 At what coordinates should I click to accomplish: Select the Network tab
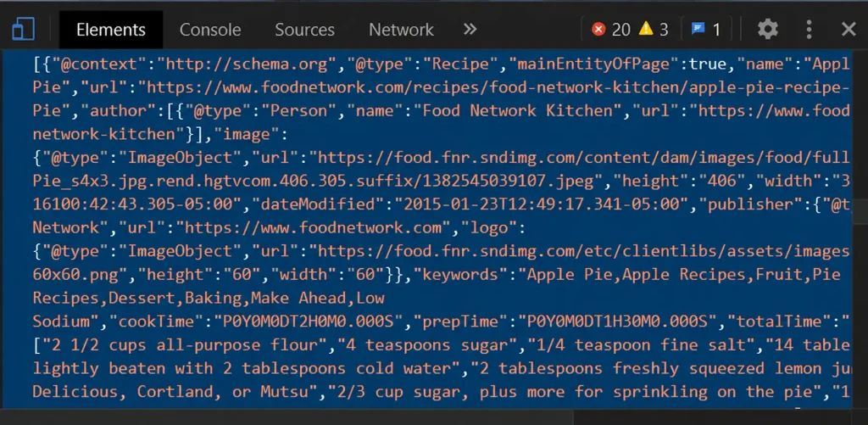401,30
